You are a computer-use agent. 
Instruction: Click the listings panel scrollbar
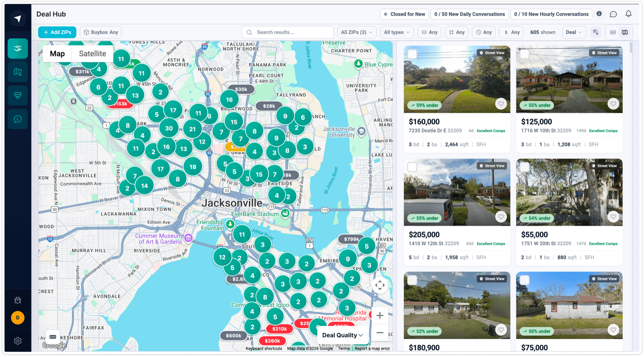[631, 47]
